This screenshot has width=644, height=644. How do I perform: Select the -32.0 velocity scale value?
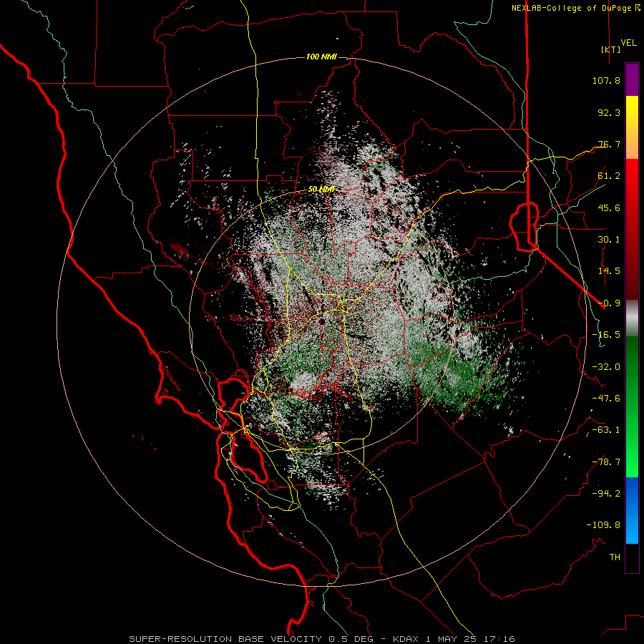[606, 367]
